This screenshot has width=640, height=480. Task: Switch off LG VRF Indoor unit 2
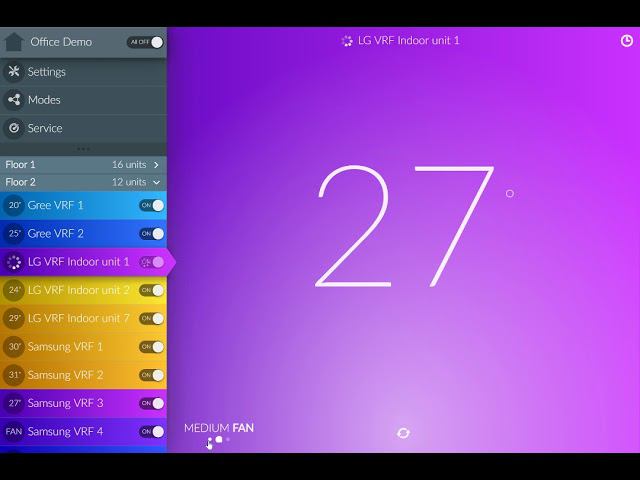pos(151,290)
